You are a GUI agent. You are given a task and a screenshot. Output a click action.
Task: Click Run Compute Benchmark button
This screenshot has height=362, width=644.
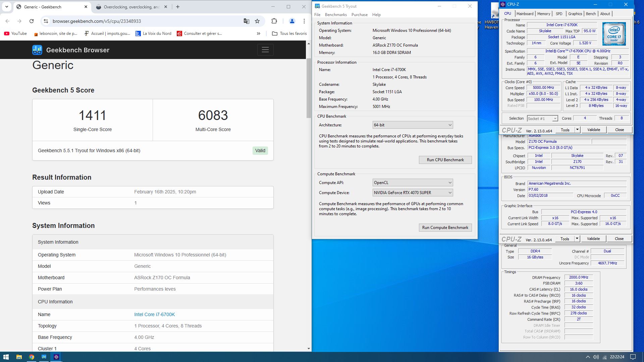[445, 228]
